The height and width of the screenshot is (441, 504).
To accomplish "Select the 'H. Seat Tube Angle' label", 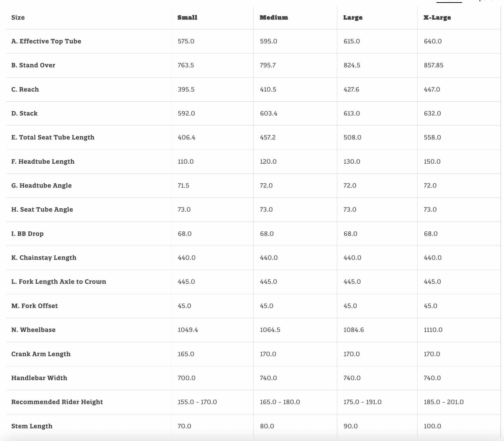I will tap(42, 210).
